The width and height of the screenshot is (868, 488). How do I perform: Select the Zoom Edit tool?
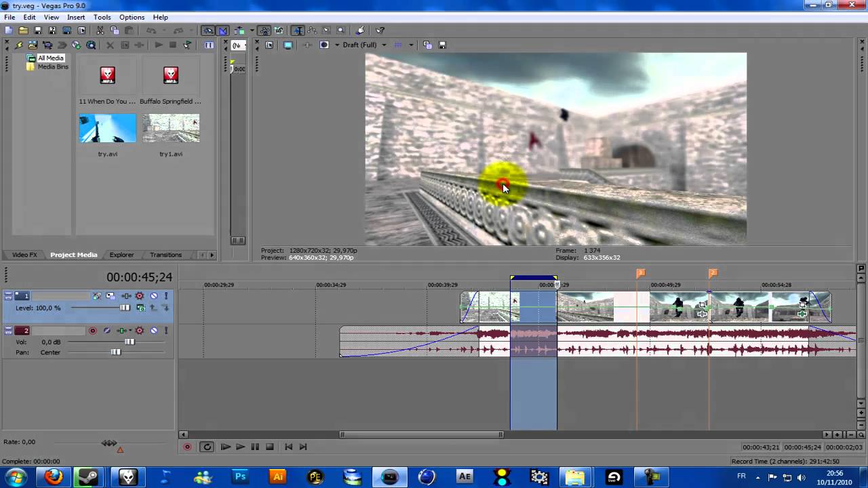340,30
